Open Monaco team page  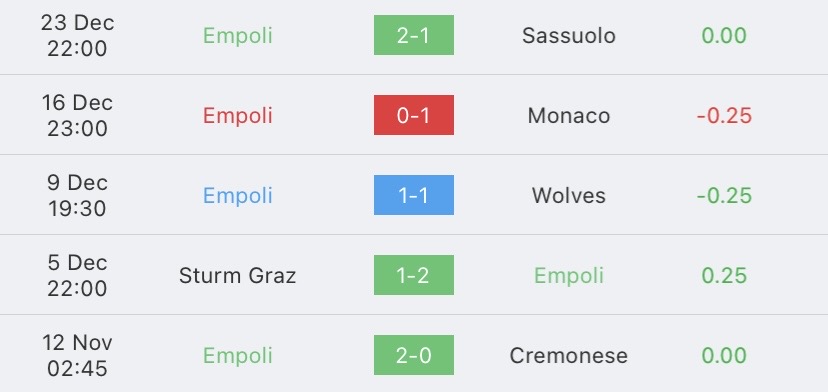[569, 116]
